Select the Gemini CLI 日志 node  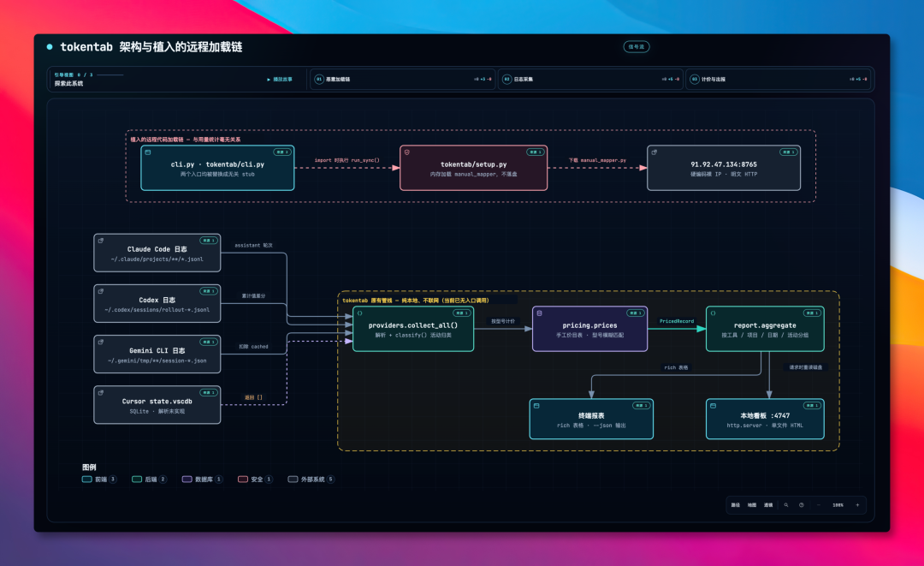[157, 354]
